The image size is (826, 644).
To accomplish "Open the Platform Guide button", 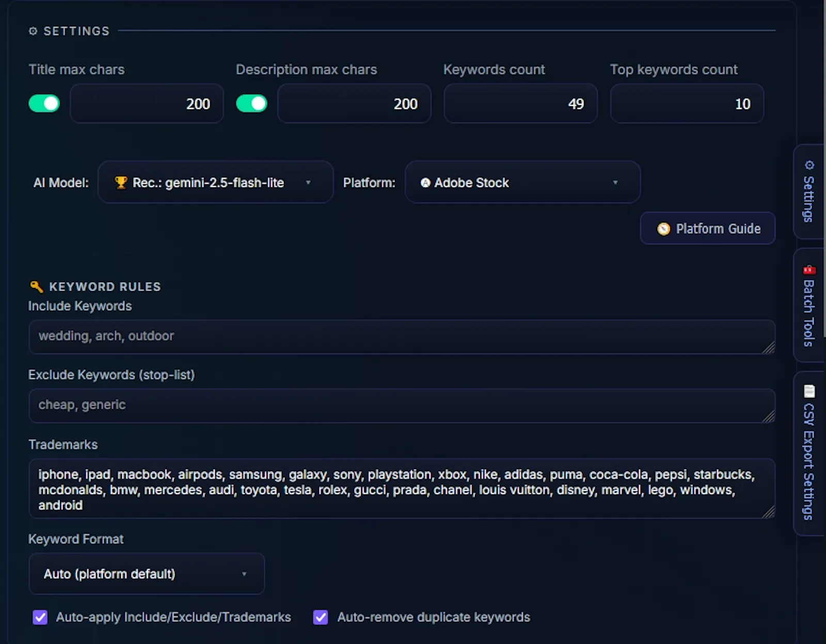I will click(x=707, y=228).
